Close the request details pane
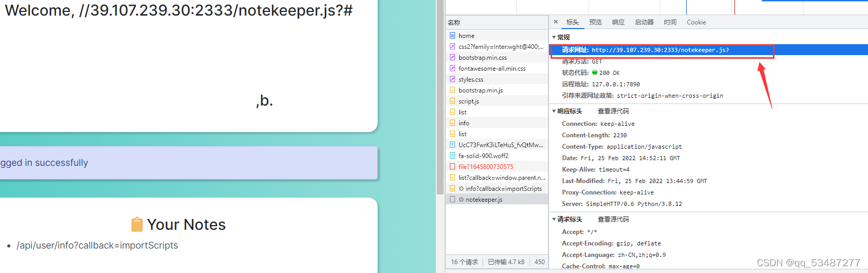 point(556,22)
